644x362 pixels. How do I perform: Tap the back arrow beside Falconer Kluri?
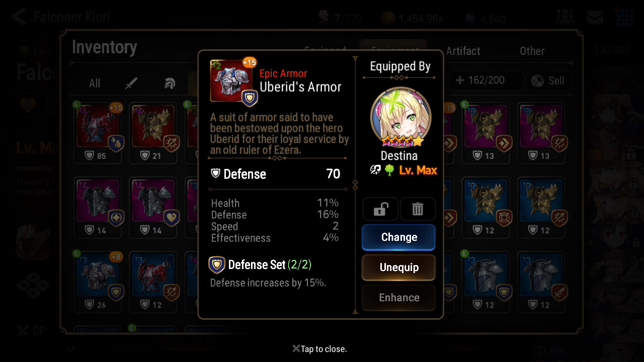click(x=19, y=17)
